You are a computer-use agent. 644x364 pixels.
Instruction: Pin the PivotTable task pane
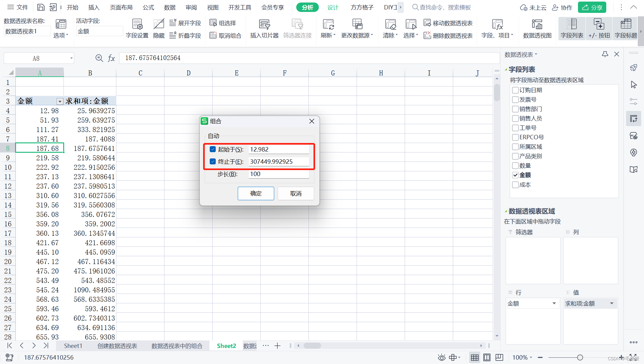click(x=605, y=54)
